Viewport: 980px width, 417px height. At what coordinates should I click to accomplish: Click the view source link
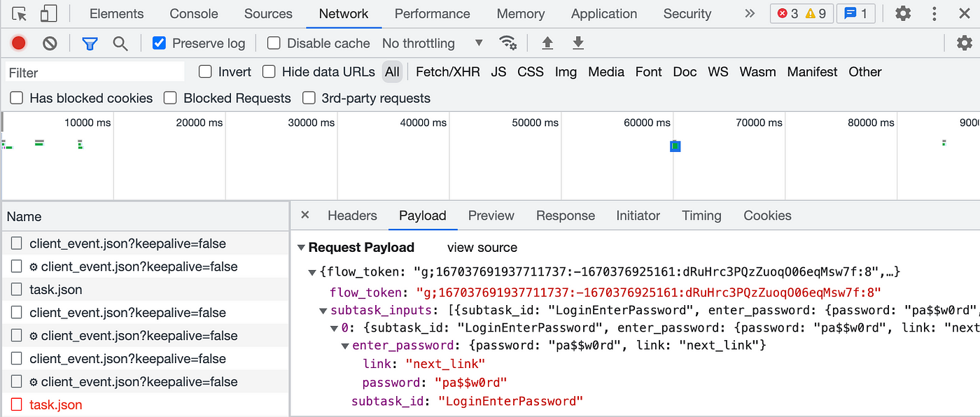coord(482,248)
